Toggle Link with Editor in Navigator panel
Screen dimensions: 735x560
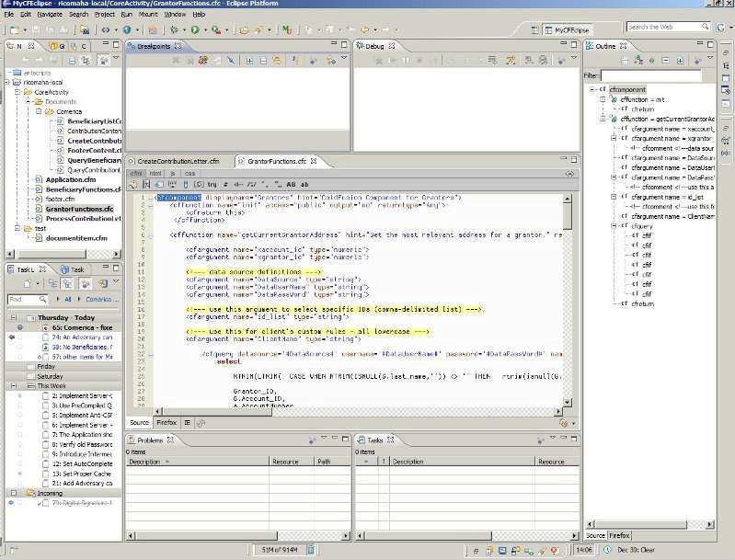click(x=86, y=61)
